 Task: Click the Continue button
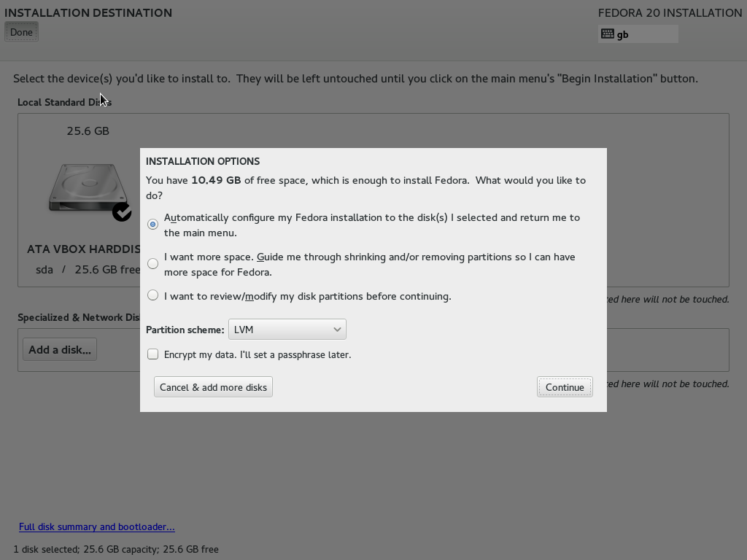click(x=565, y=387)
